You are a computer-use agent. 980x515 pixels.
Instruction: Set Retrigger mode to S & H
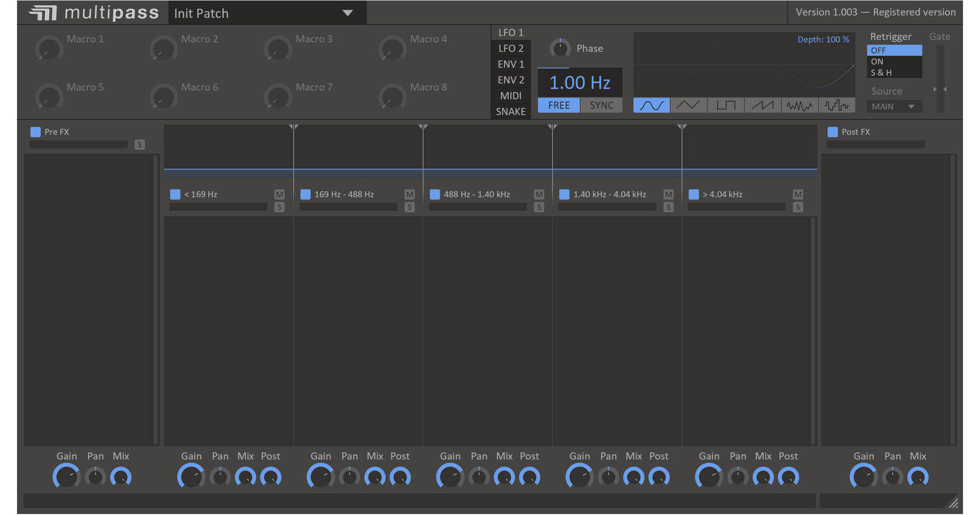tap(880, 72)
